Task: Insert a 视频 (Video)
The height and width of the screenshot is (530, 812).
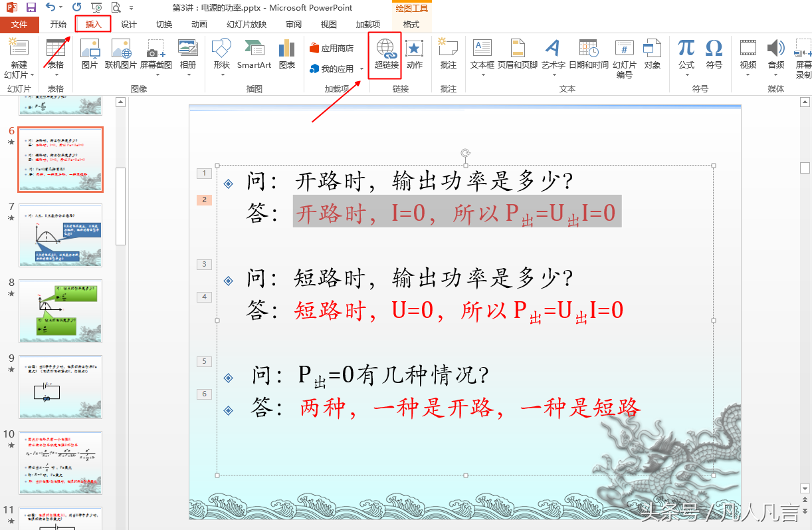Action: tap(748, 57)
